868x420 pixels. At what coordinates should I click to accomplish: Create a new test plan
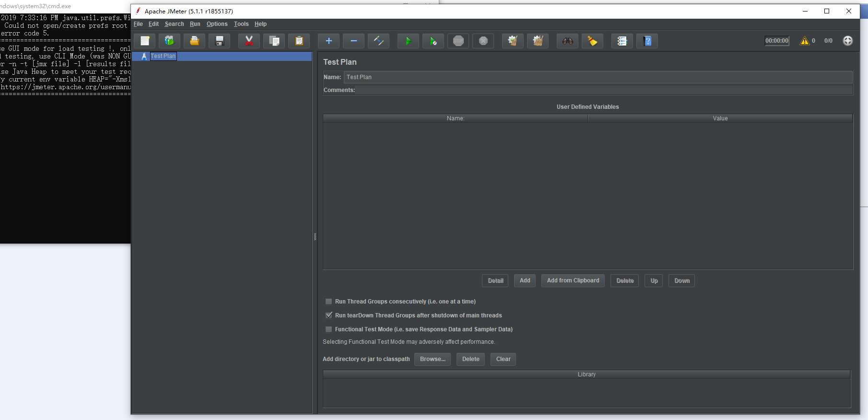tap(145, 41)
